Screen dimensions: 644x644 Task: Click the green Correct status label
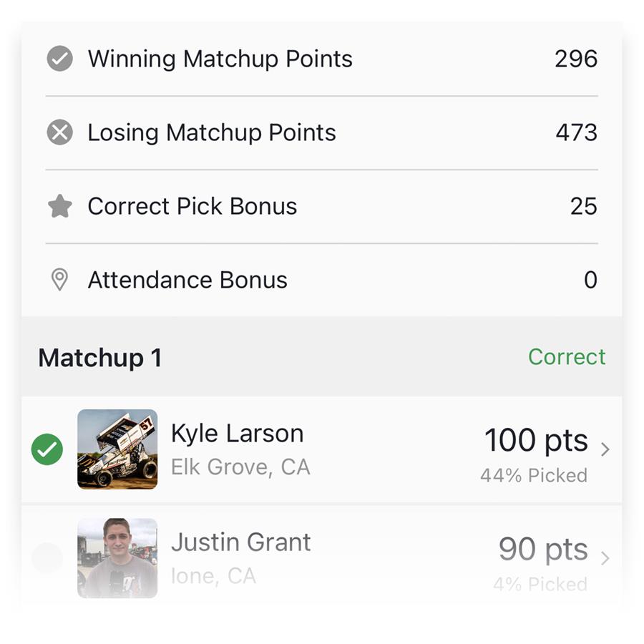coord(567,356)
